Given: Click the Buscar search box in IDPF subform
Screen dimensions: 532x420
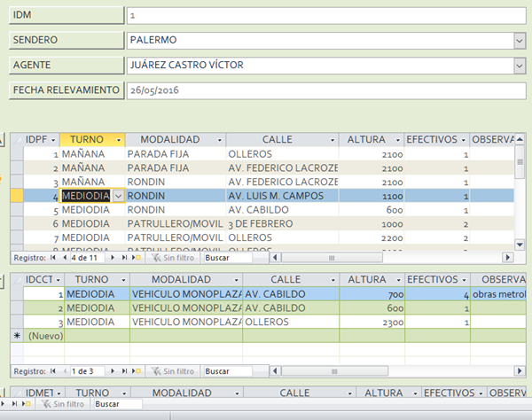Looking at the screenshot, I should tap(231, 258).
